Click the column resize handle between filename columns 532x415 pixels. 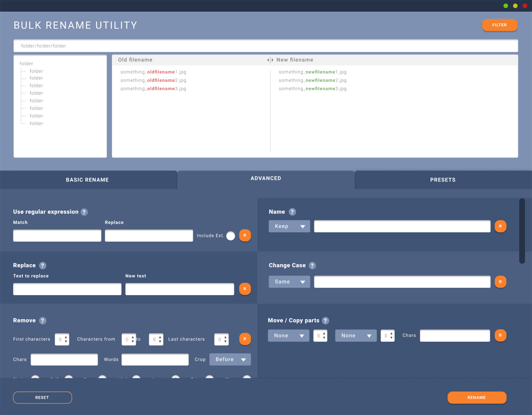tap(270, 60)
